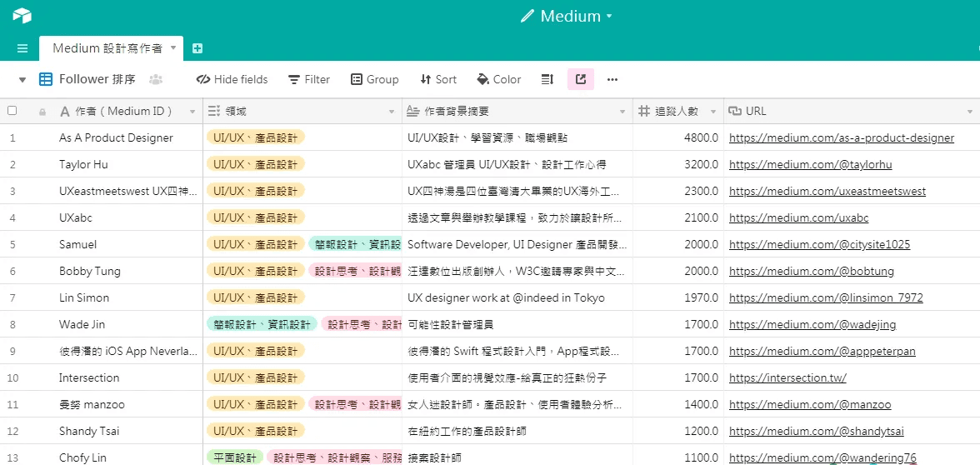
Task: Select row number 9 for 彼得潘 row
Action: (x=12, y=352)
